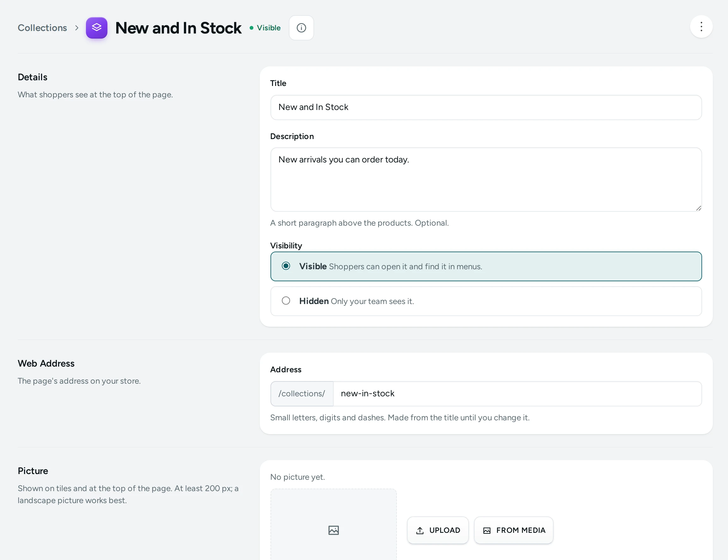The height and width of the screenshot is (560, 728).
Task: Click the 'Small letters, digits and dashes' hint
Action: coord(400,418)
